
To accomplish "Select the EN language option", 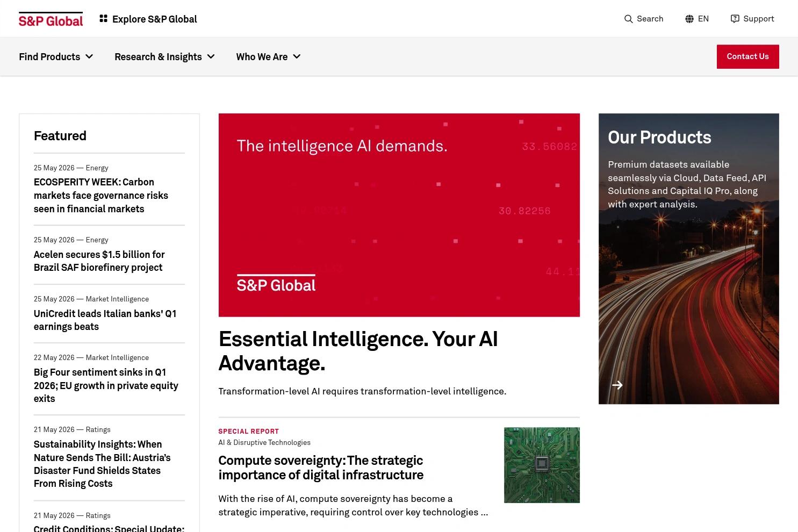I will (703, 19).
